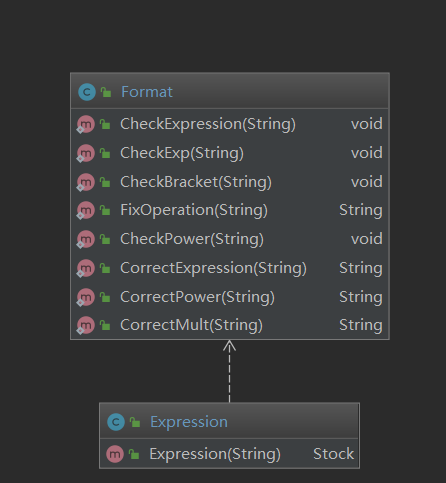Viewport: 446px width, 483px height.
Task: Click the method icon beside FixOperation(String)
Action: coord(85,210)
